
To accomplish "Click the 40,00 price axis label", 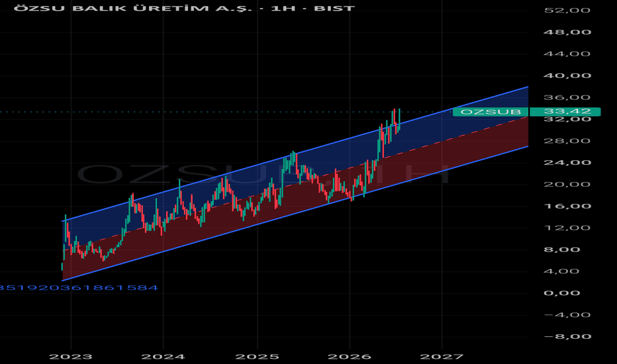I will tap(567, 75).
